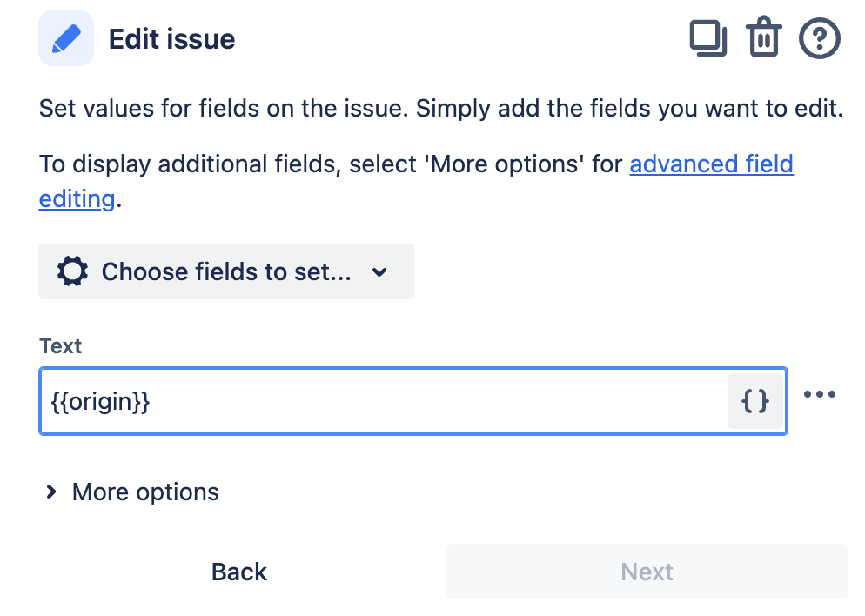This screenshot has width=865, height=616.
Task: Insert a smart value with curly braces button
Action: [754, 401]
